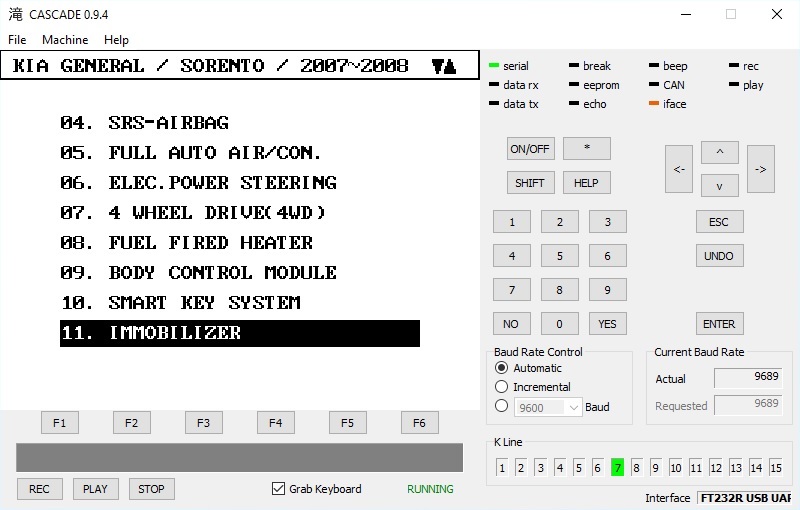The width and height of the screenshot is (800, 510).
Task: Toggle the Grab Keyboard checkbox
Action: [x=279, y=489]
